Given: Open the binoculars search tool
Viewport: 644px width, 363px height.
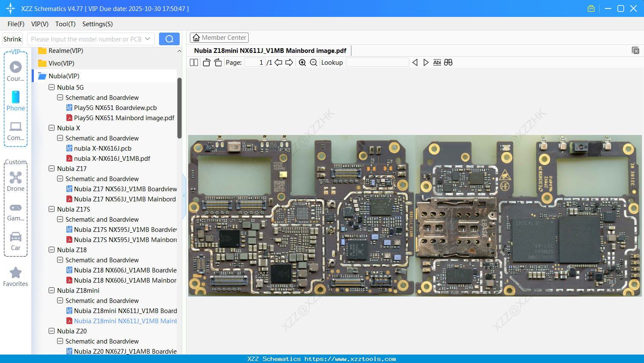Looking at the screenshot, I should pyautogui.click(x=448, y=62).
